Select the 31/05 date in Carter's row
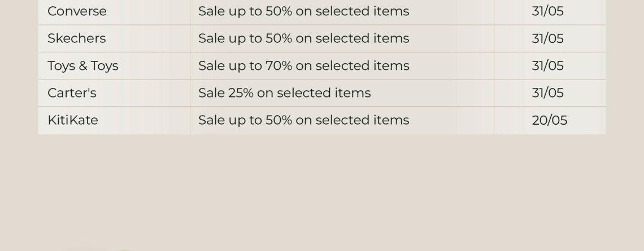The image size is (644, 251). click(x=547, y=93)
